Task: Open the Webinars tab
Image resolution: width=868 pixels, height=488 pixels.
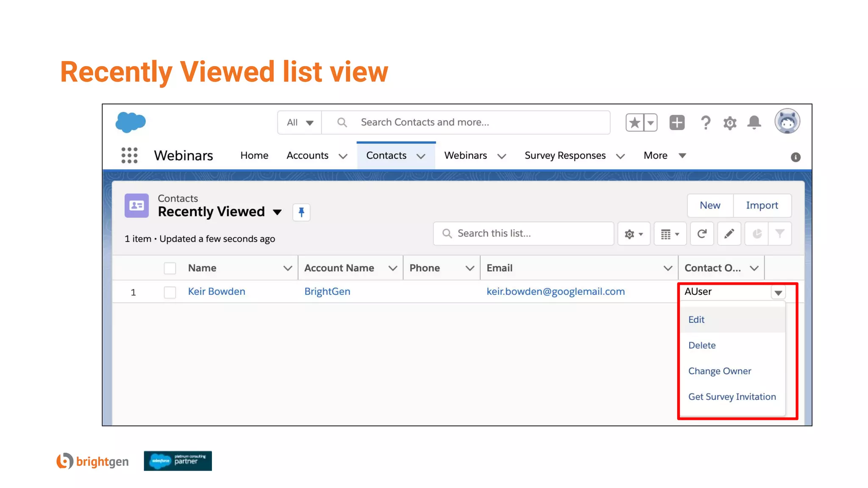Action: 465,155
